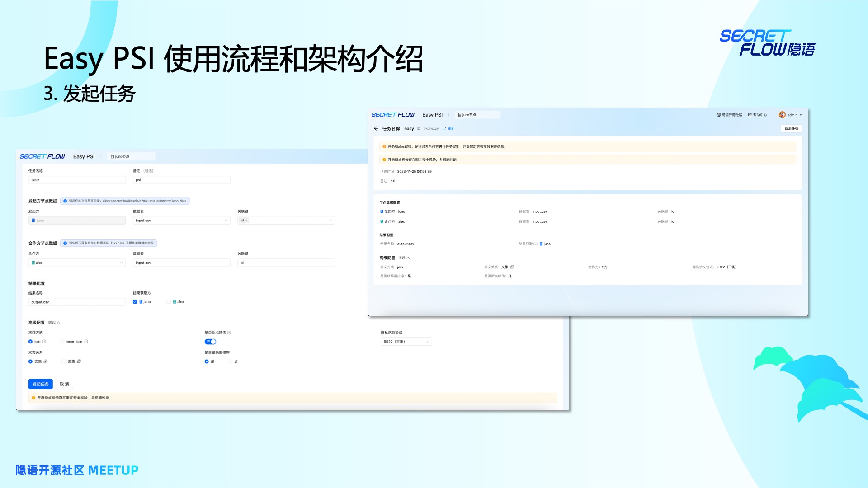The width and height of the screenshot is (868, 488).
Task: Open the 帮助中心 book icon
Action: pos(750,115)
